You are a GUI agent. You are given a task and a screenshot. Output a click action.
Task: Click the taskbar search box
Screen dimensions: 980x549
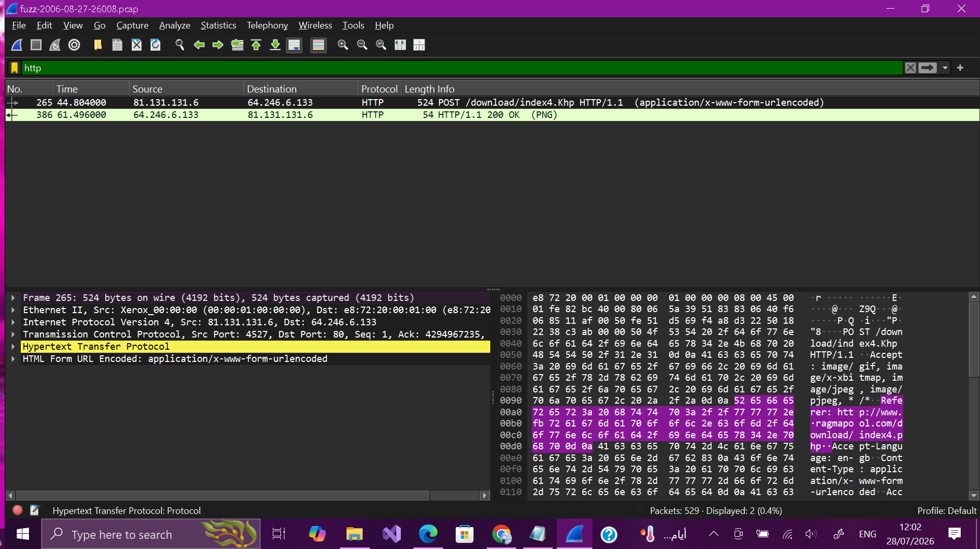pos(151,534)
